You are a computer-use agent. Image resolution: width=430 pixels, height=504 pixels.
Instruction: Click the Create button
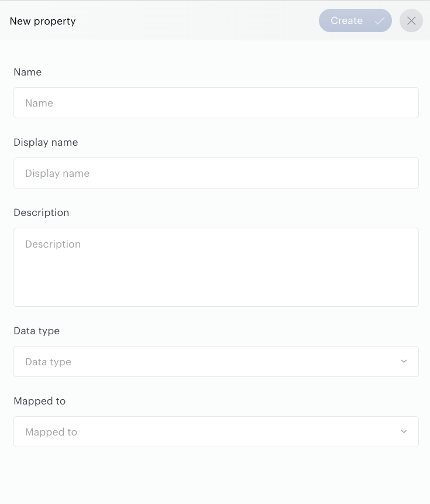[x=355, y=20]
